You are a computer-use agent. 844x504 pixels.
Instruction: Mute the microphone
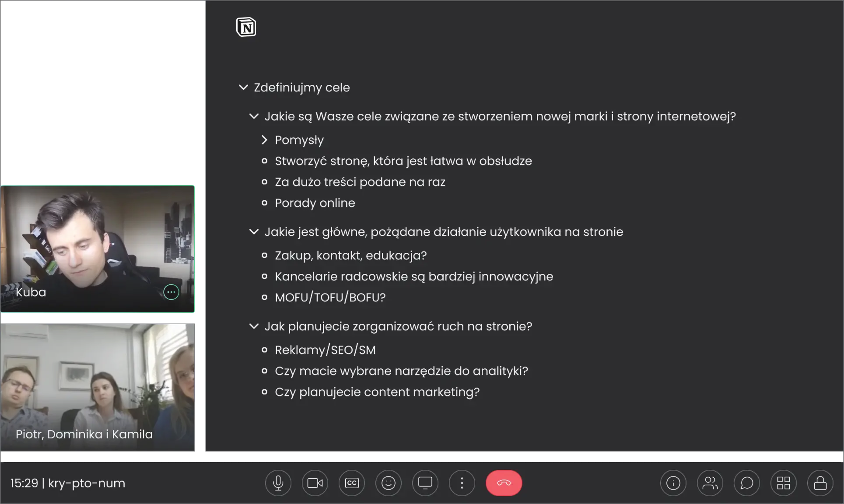coord(278,483)
